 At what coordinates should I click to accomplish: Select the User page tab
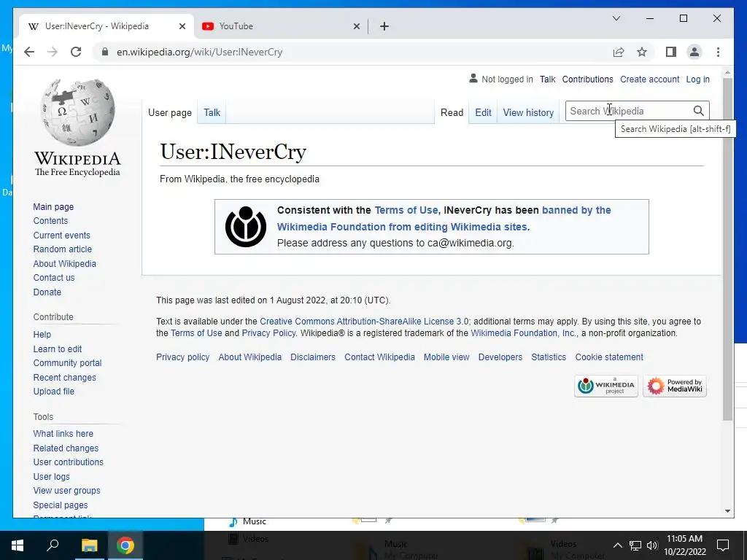coord(169,113)
